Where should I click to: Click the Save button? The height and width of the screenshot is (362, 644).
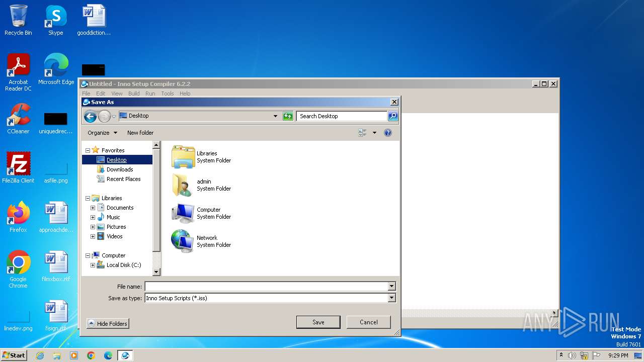[x=318, y=322]
